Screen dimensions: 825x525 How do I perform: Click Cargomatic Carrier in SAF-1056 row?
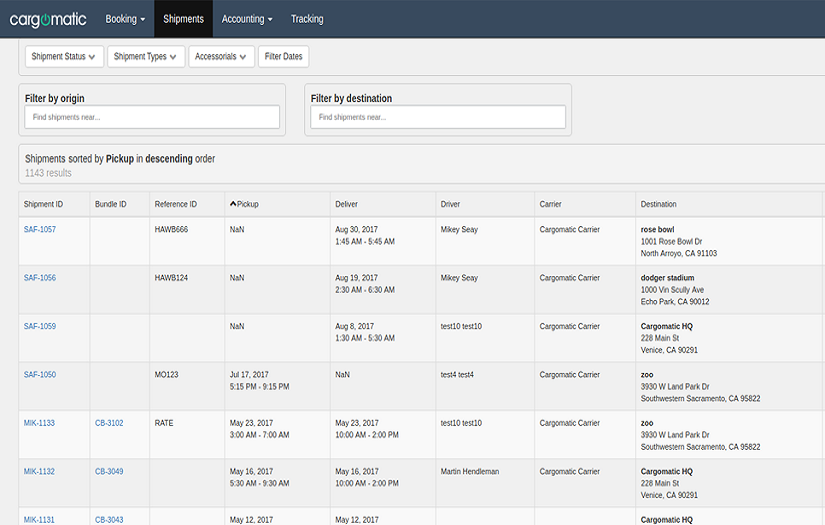pyautogui.click(x=569, y=278)
